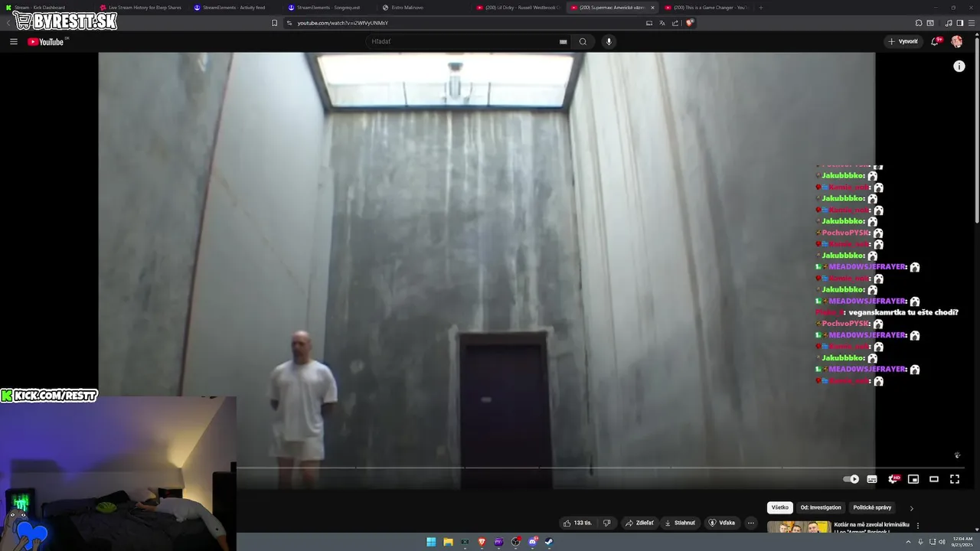Screen dimensions: 980x551
Task: Go to the YouTube home logo
Action: point(45,41)
